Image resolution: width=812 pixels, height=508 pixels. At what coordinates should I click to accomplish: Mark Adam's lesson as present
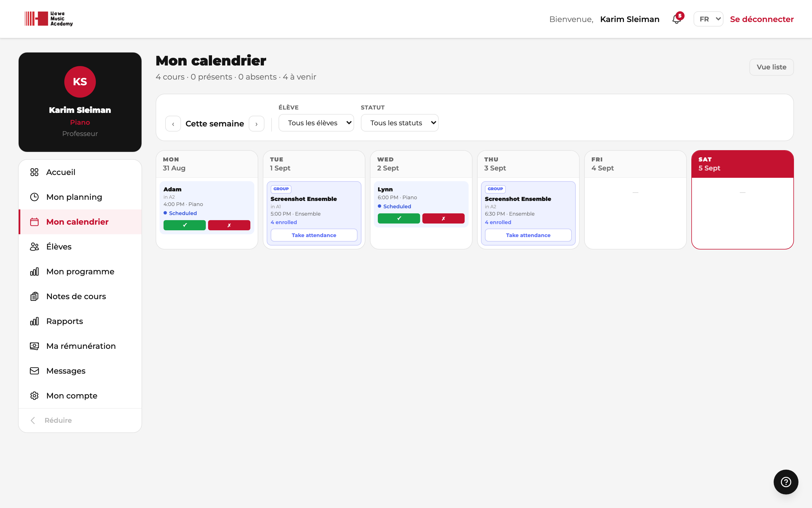coord(185,225)
